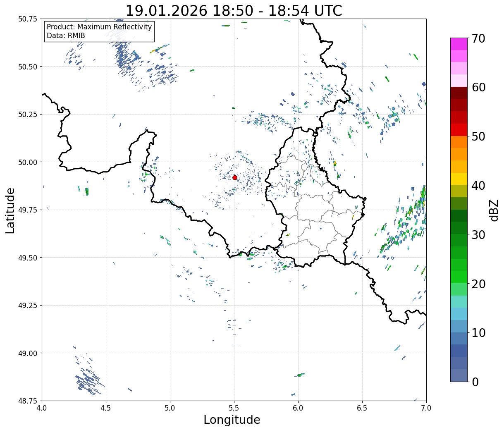The width and height of the screenshot is (504, 430).
Task: Click the colorbar tick label 60
Action: 478,87
